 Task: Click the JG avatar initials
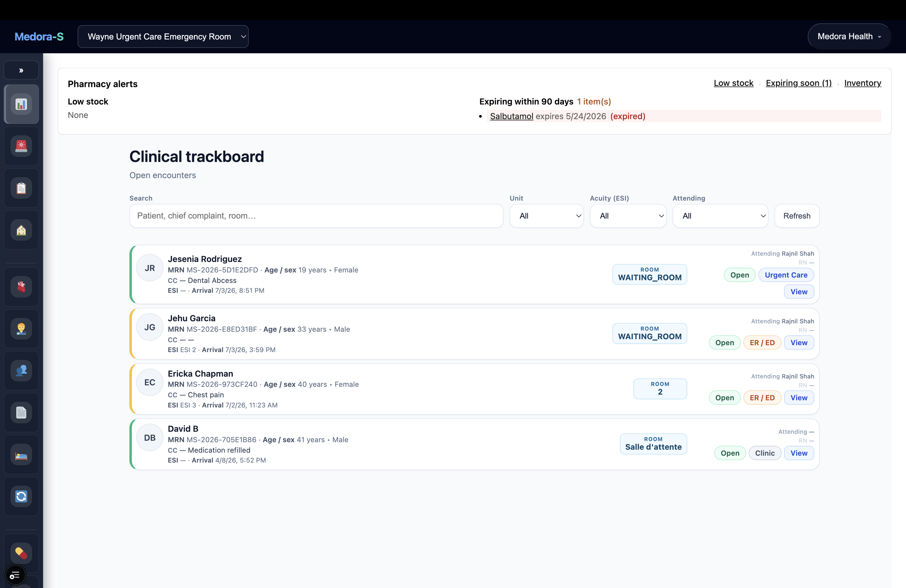point(150,327)
